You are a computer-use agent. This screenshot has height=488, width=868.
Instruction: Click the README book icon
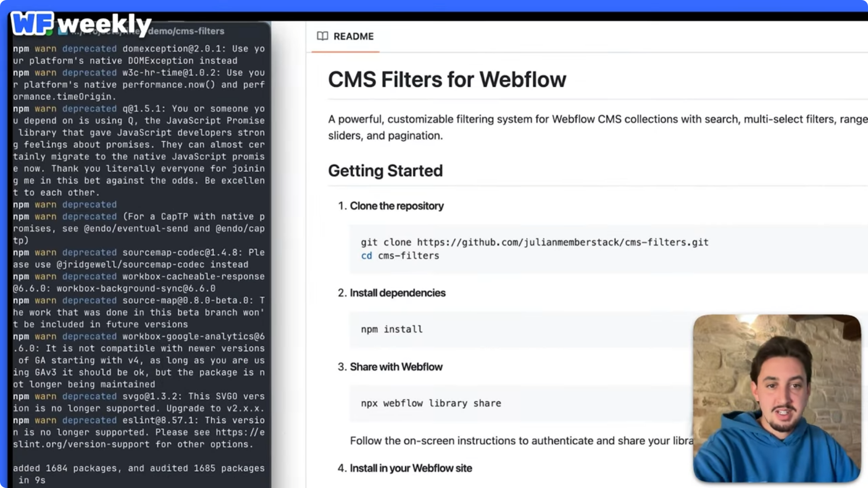point(322,36)
